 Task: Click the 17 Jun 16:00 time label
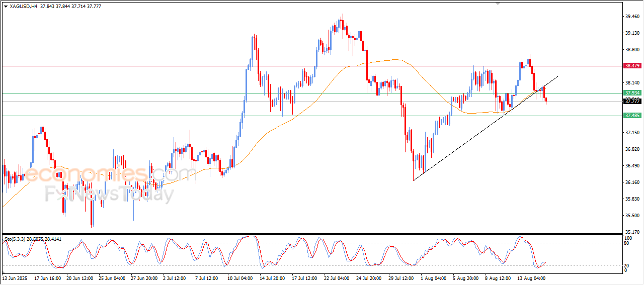pos(48,277)
